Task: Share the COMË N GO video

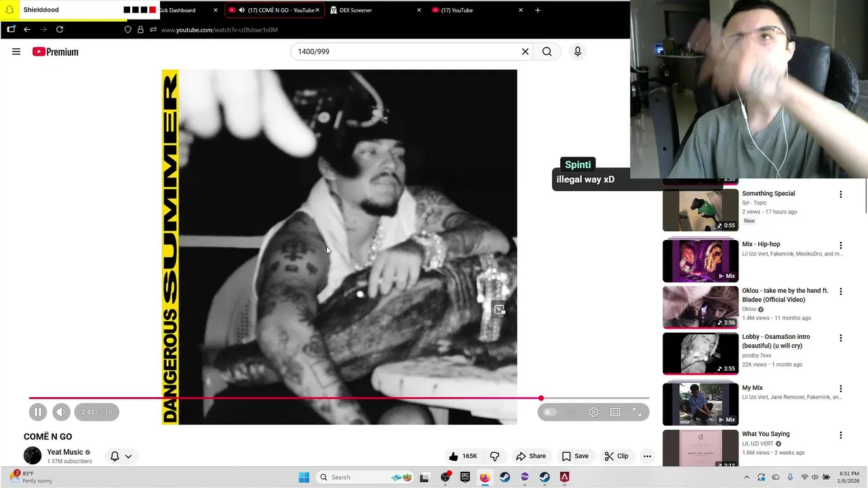Action: 530,456
